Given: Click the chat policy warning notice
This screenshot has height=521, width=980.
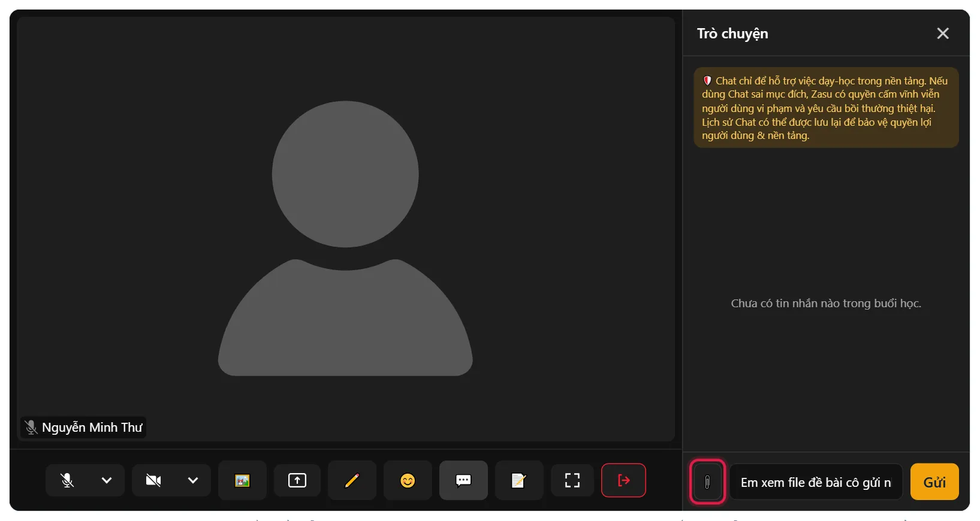Looking at the screenshot, I should click(x=826, y=108).
